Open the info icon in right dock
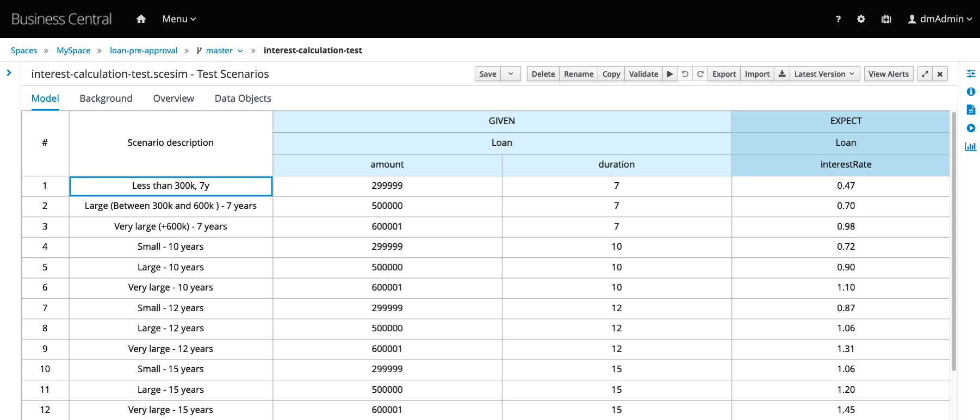This screenshot has height=420, width=980. tap(971, 91)
